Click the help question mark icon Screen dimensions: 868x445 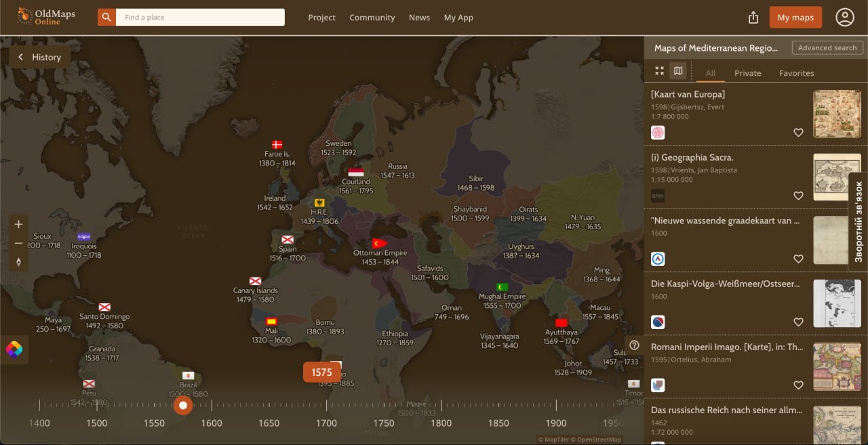click(634, 345)
